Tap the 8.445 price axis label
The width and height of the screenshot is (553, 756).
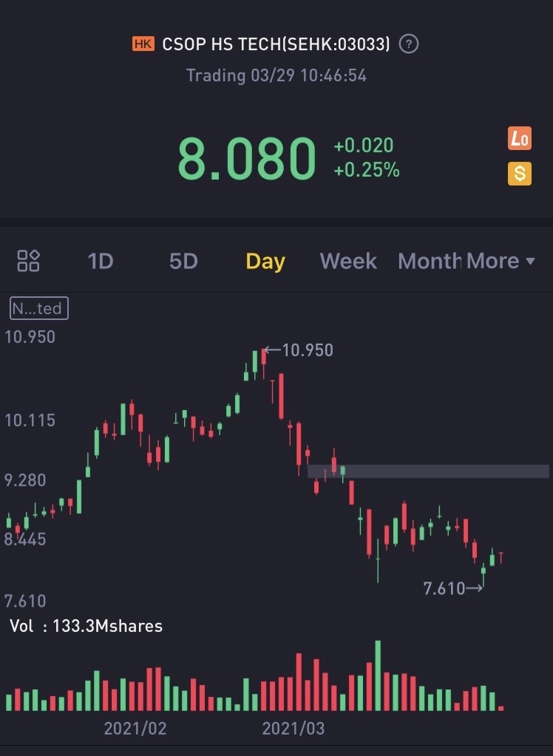point(25,539)
